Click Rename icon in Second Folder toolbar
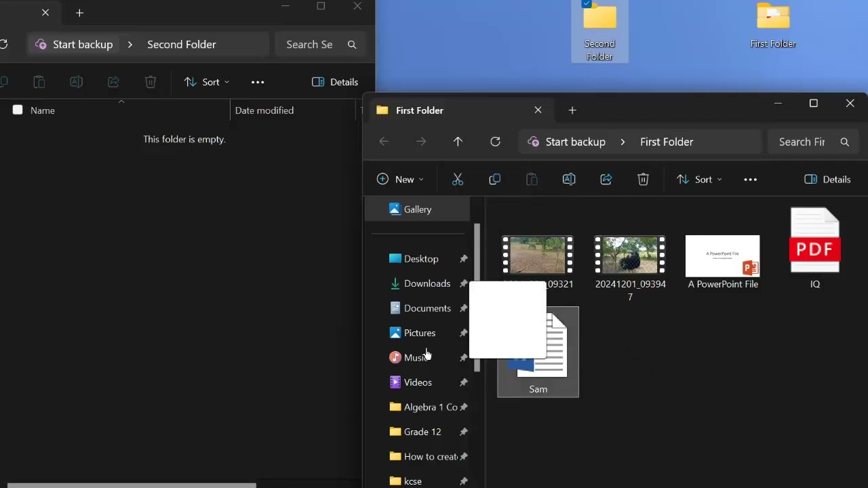 (77, 82)
